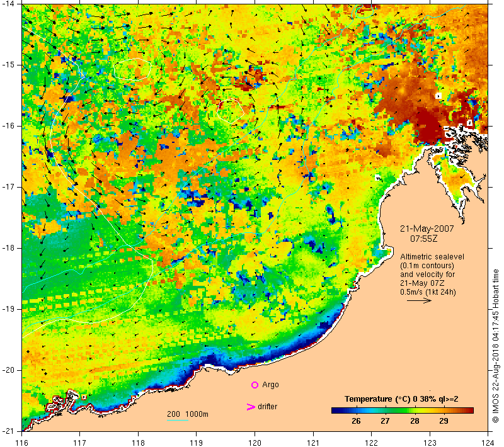Click the '117' longitude axis label

80,443
